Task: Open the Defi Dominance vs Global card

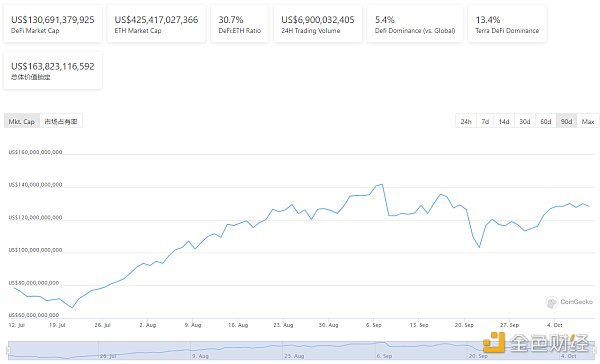Action: 415,24
